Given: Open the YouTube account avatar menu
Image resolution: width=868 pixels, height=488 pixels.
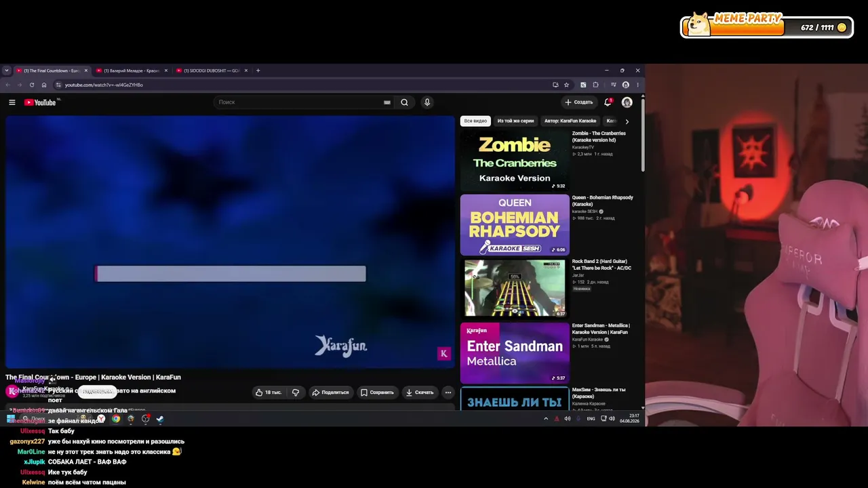Looking at the screenshot, I should [627, 102].
